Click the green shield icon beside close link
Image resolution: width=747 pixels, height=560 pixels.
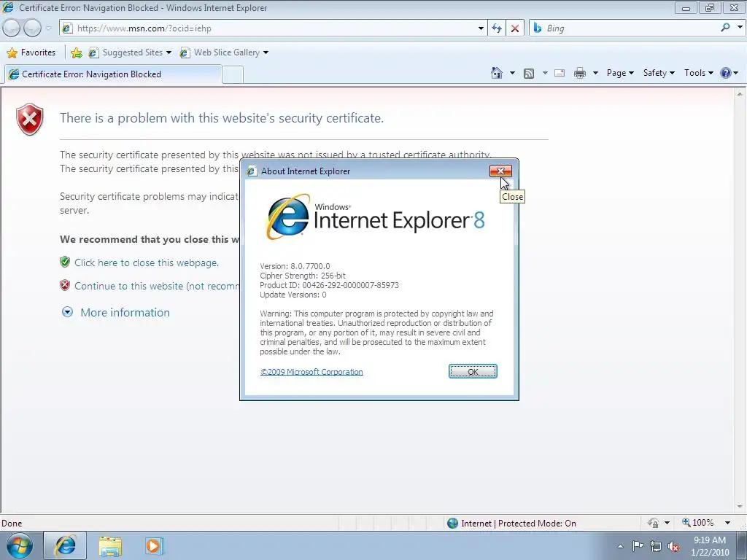[65, 262]
